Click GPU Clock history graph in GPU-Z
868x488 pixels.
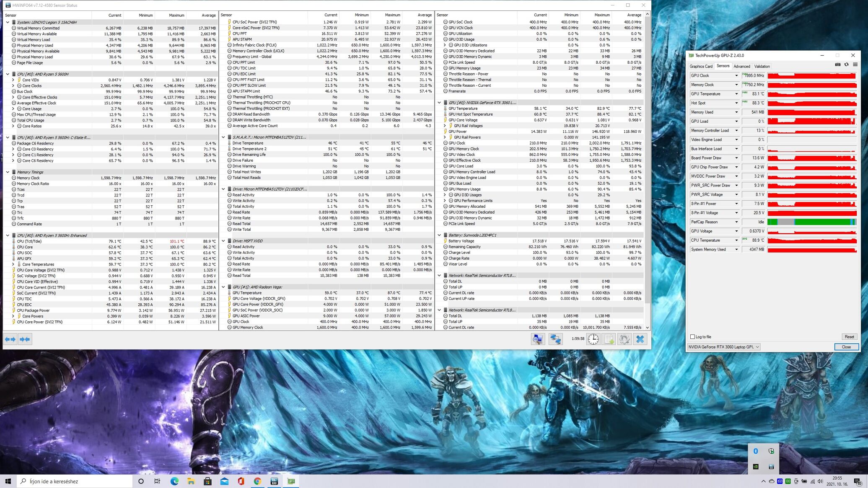[812, 76]
